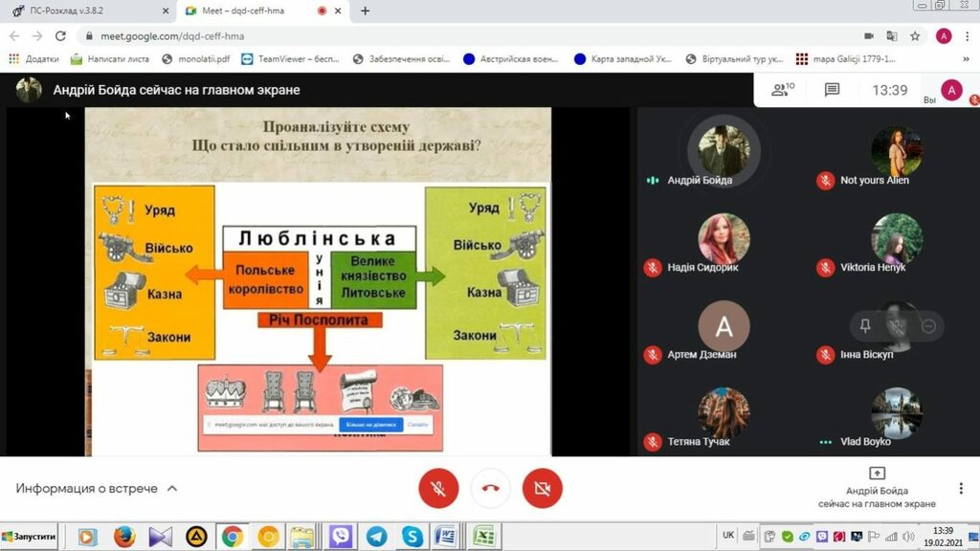Viewport: 980px width, 551px height.
Task: Mute Інна Віскуп's microphone
Action: pos(897,326)
